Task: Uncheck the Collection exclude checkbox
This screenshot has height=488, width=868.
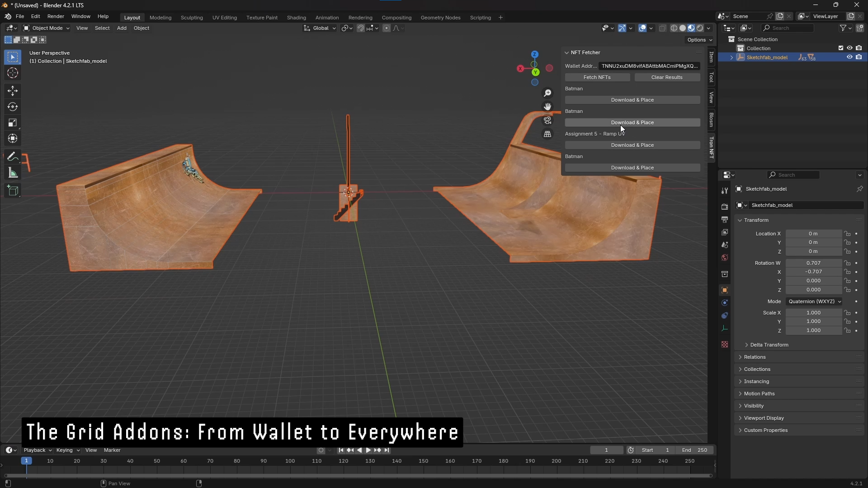Action: pos(841,48)
